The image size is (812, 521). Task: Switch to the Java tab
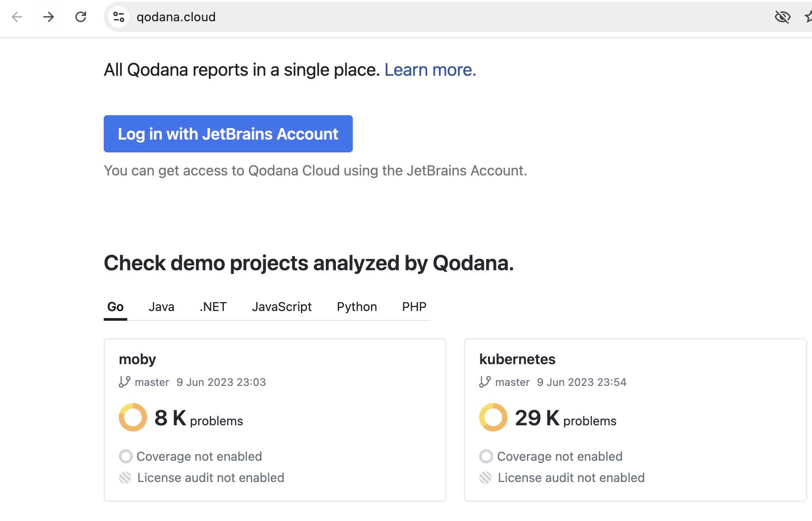click(x=161, y=307)
